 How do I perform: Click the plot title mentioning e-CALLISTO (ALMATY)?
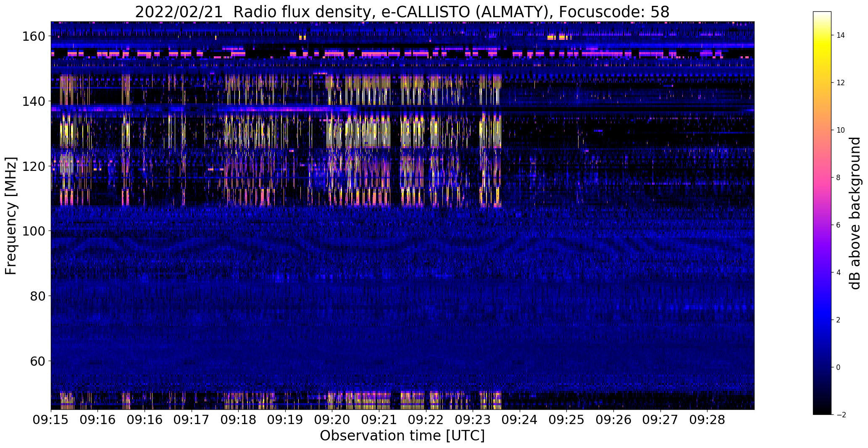402,12
